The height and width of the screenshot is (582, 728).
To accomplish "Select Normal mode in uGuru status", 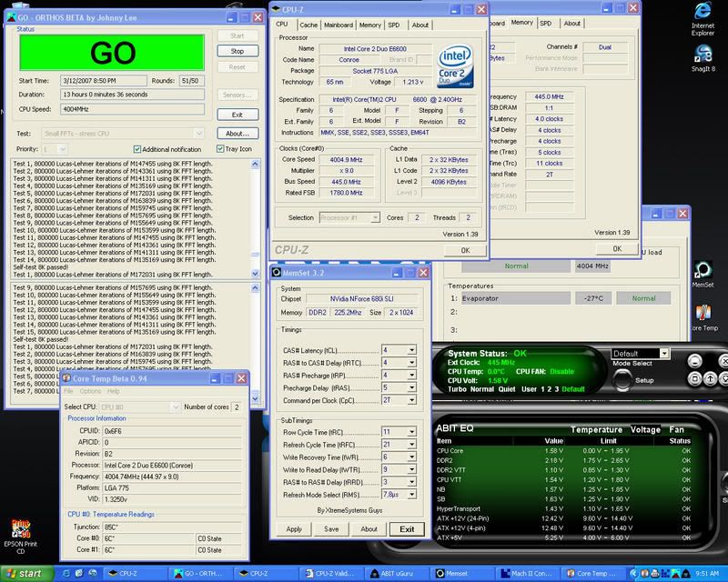I will [482, 389].
